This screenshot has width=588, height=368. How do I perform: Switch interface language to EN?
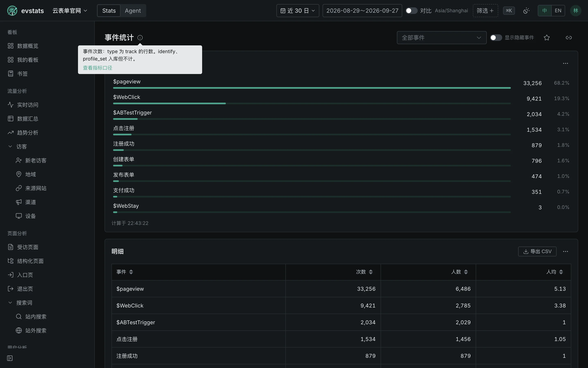[x=558, y=11]
